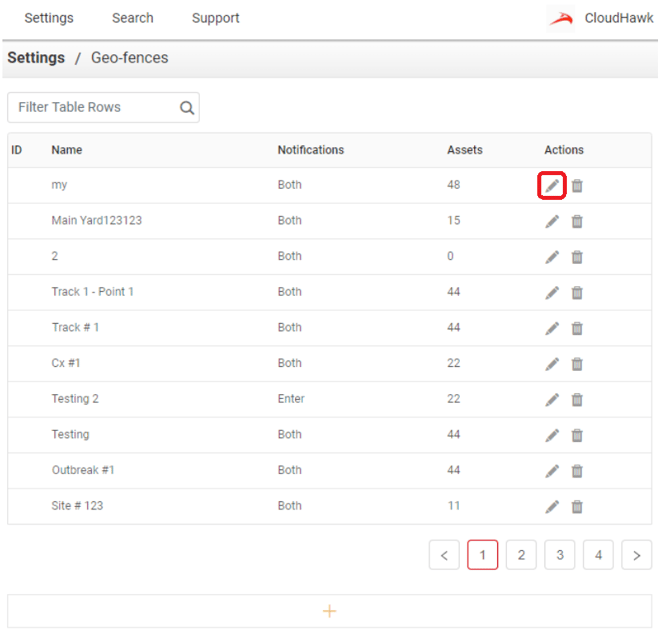Go to page 4 of the table
This screenshot has width=670, height=634.
598,555
